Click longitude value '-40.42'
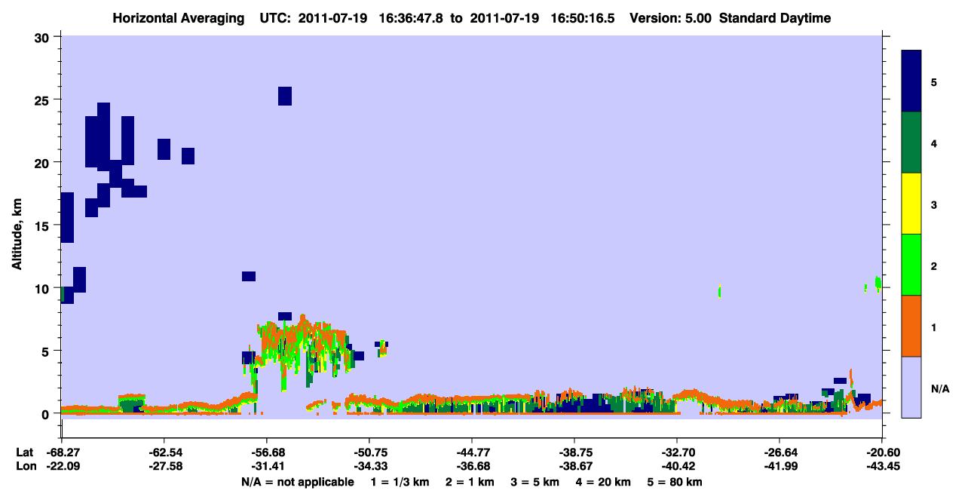980x503 pixels. point(677,467)
